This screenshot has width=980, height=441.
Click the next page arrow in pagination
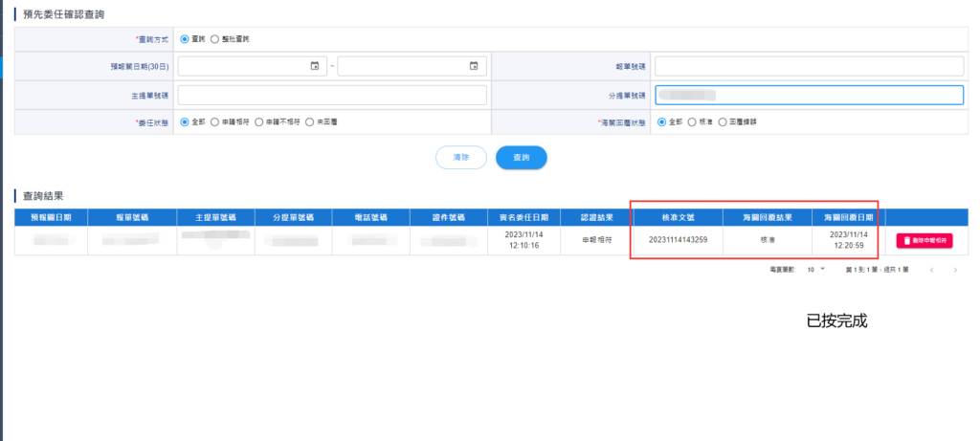(x=955, y=271)
